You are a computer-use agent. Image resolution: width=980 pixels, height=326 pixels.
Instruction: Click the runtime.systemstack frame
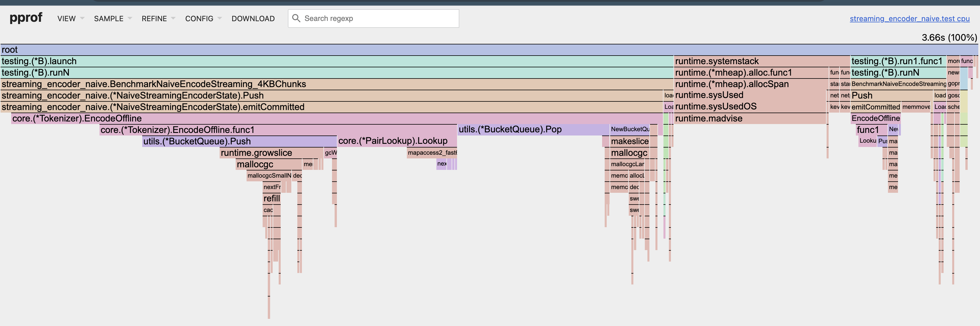coord(742,61)
